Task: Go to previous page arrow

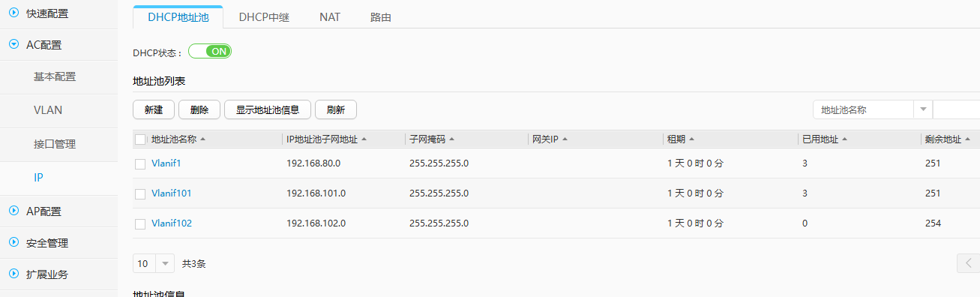Action: pyautogui.click(x=968, y=263)
